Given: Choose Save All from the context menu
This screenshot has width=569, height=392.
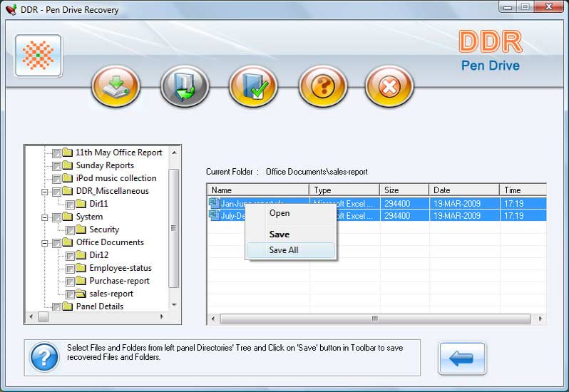Looking at the screenshot, I should pos(290,250).
